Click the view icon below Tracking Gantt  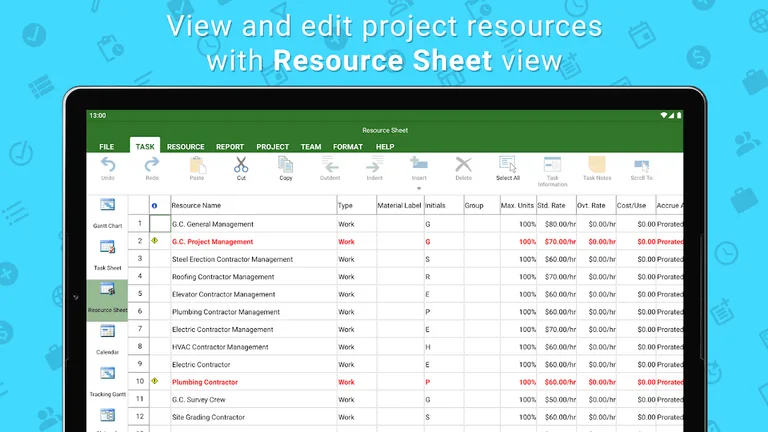[x=107, y=415]
